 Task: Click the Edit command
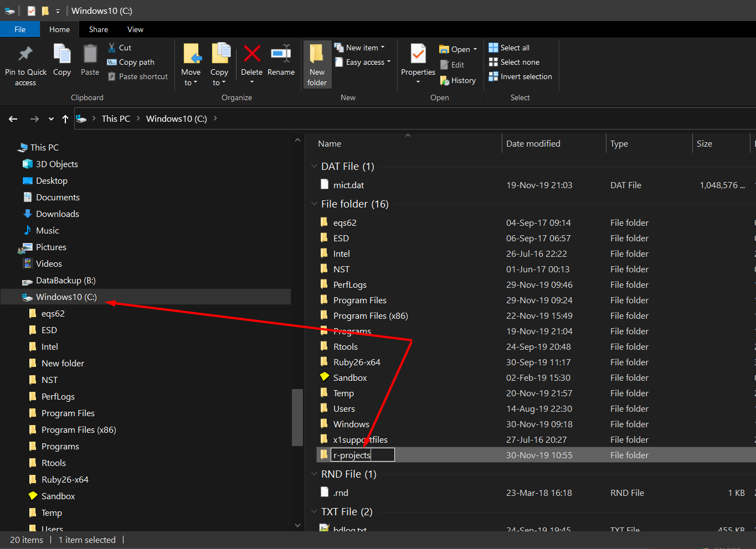pos(452,65)
